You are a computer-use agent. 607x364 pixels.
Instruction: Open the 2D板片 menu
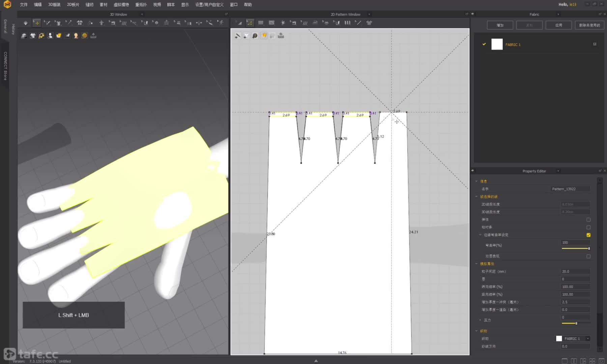click(73, 5)
